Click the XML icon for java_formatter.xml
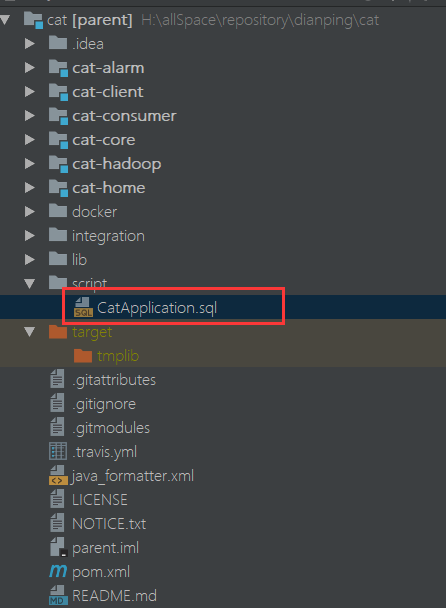 tap(58, 475)
